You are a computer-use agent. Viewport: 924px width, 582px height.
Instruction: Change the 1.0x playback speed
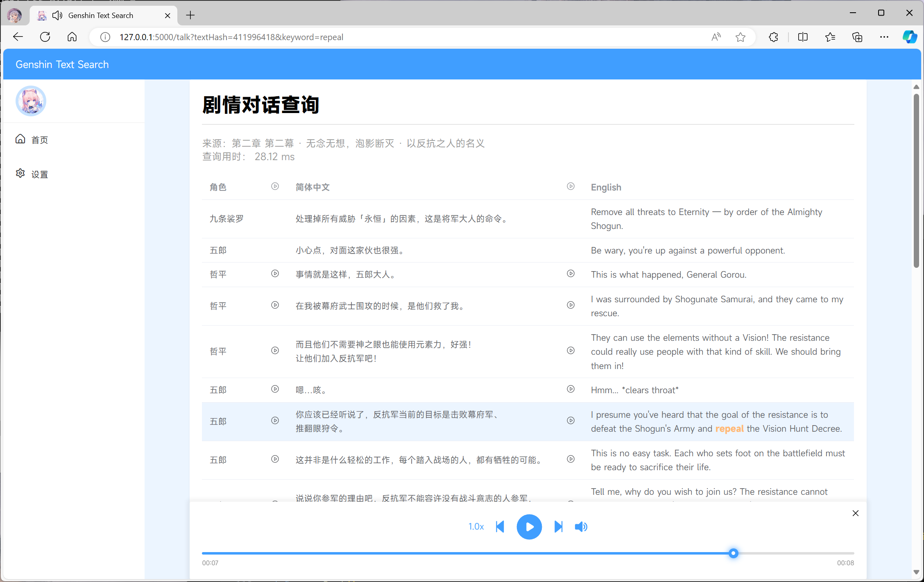476,527
